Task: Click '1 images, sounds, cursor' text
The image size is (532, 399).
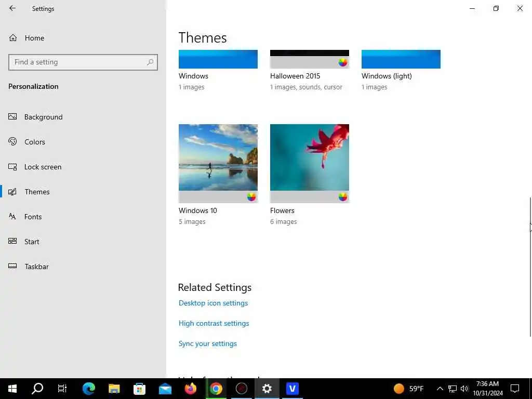Action: (x=306, y=87)
